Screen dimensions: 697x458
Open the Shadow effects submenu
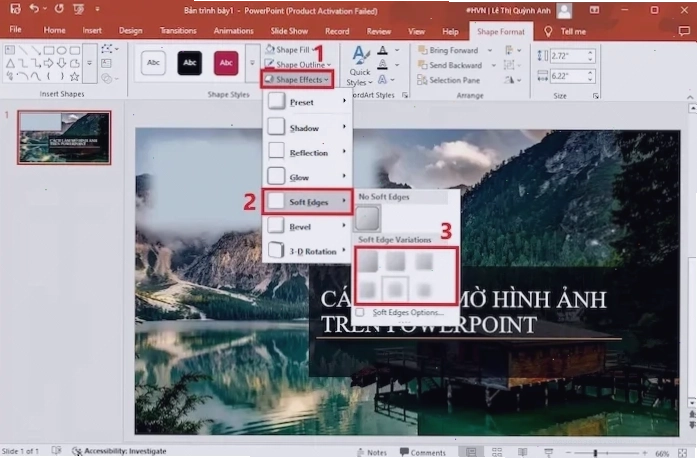pos(307,128)
